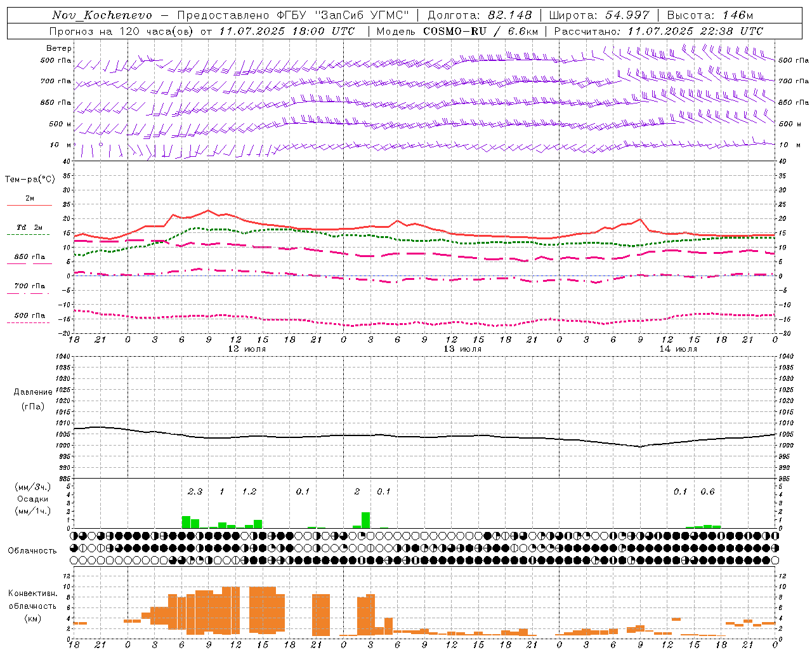Click the 500 м wind level label on left
This screenshot has width=812, height=650.
click(x=60, y=124)
